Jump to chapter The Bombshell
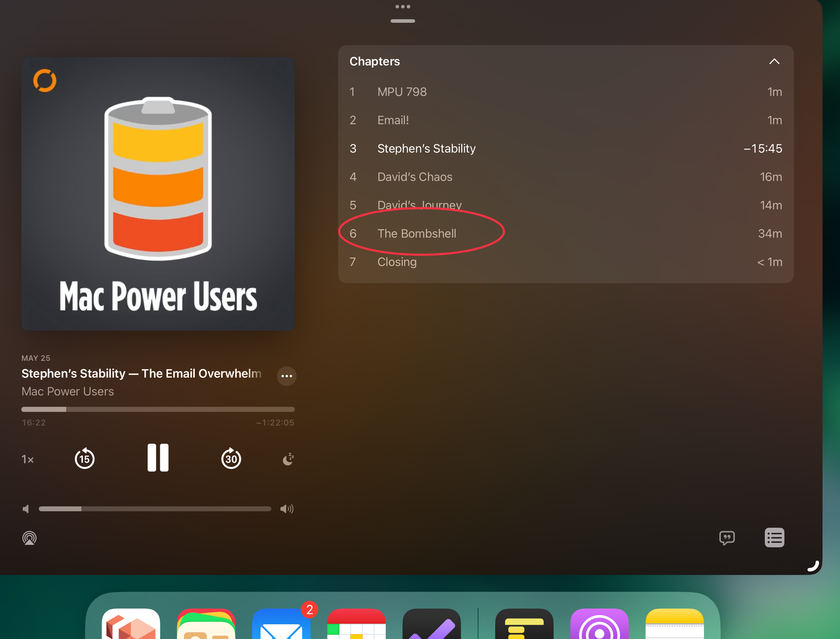The height and width of the screenshot is (639, 840). point(565,233)
